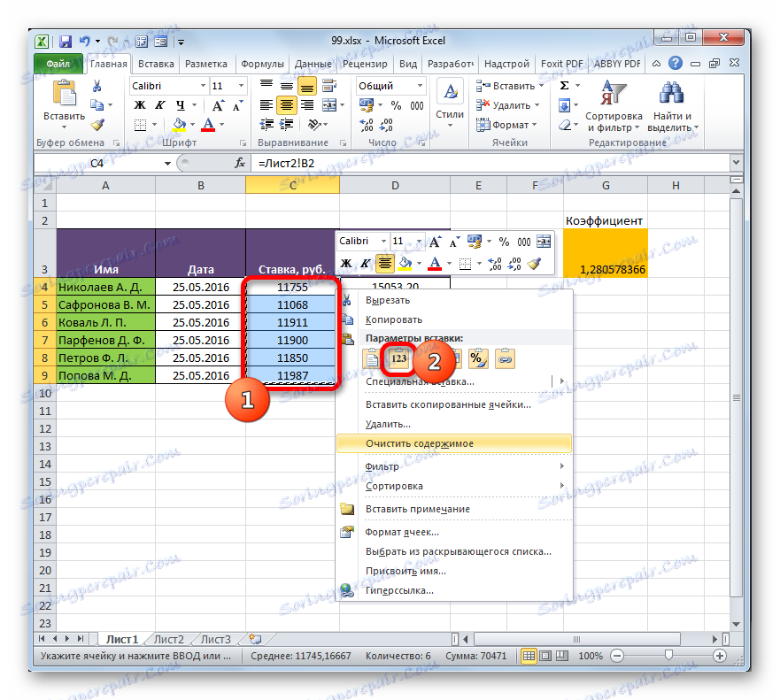The image size is (780, 700).
Task: Click Вырезать in the context menu
Action: pos(454,300)
